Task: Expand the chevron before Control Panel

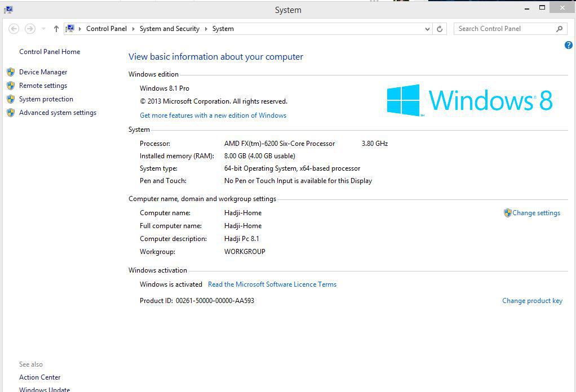Action: point(79,29)
